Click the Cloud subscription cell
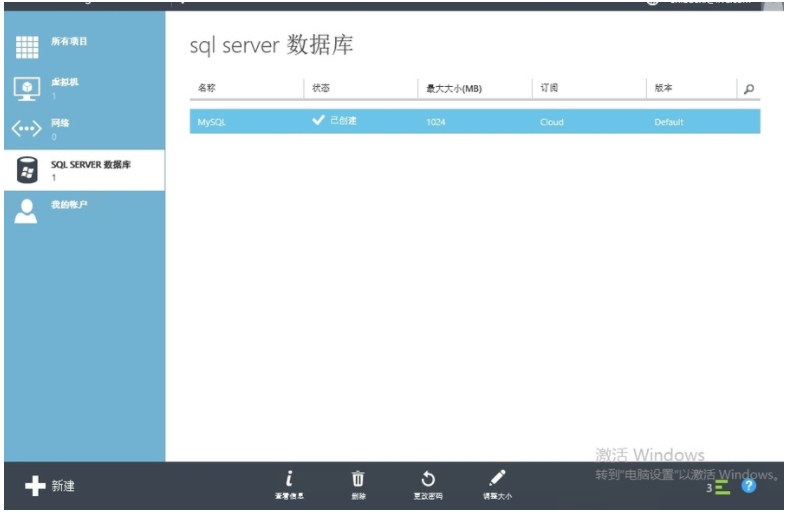The image size is (788, 513). pos(552,122)
